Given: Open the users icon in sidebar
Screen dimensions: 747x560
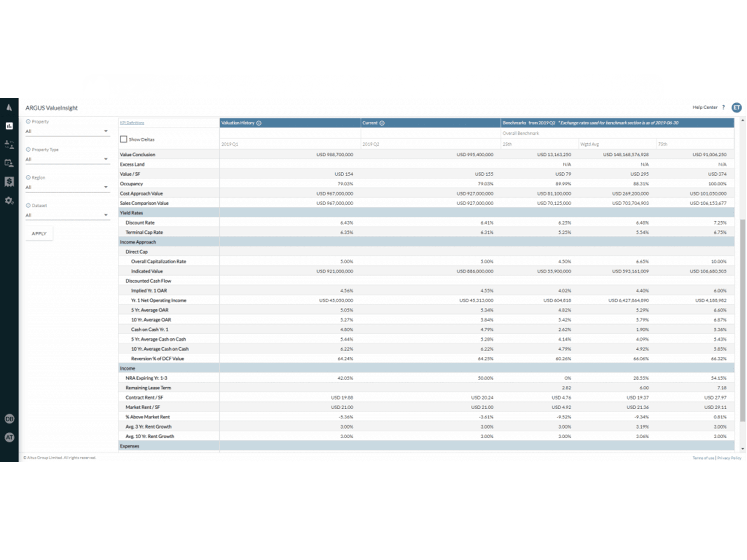Looking at the screenshot, I should 9,144.
